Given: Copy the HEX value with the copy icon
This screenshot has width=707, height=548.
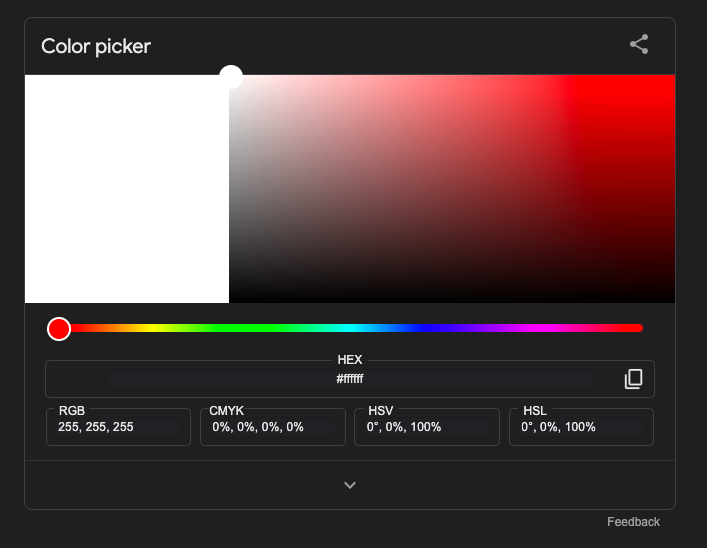Looking at the screenshot, I should (633, 379).
